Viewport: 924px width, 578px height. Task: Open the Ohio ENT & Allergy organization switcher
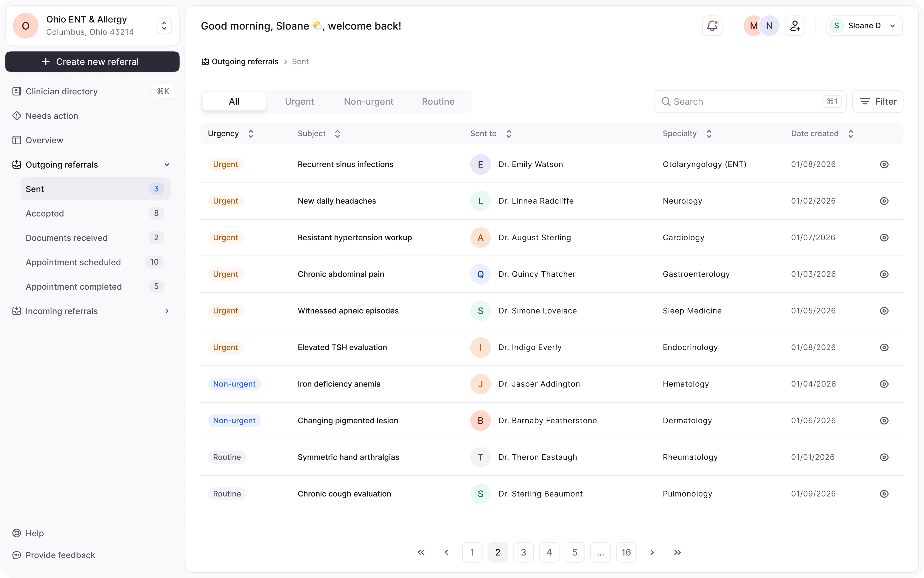click(x=164, y=26)
